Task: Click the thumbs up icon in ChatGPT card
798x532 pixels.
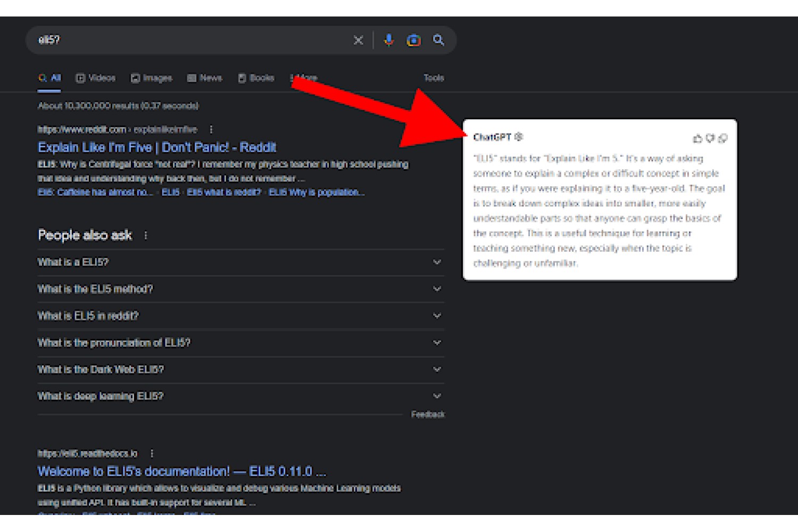Action: (697, 138)
